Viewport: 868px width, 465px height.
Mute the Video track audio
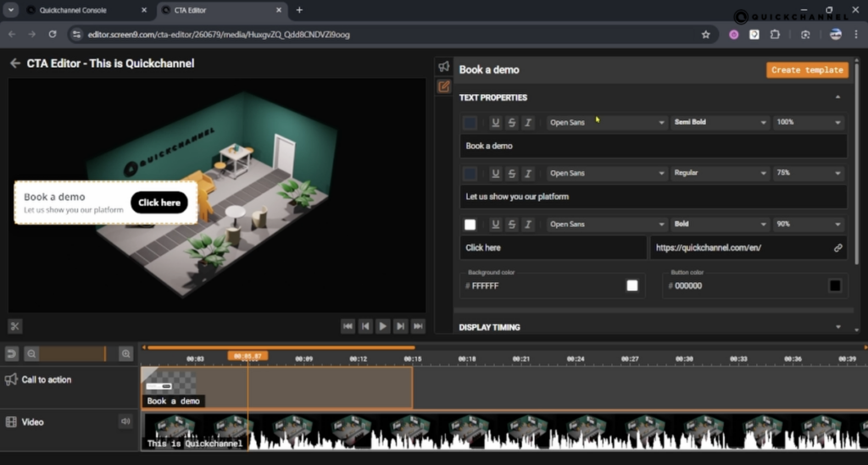(125, 421)
